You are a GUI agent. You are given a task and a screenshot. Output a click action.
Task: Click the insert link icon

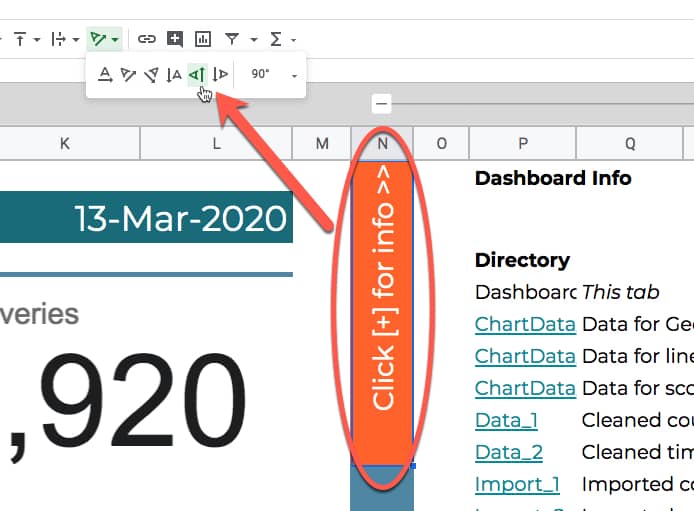coord(147,39)
